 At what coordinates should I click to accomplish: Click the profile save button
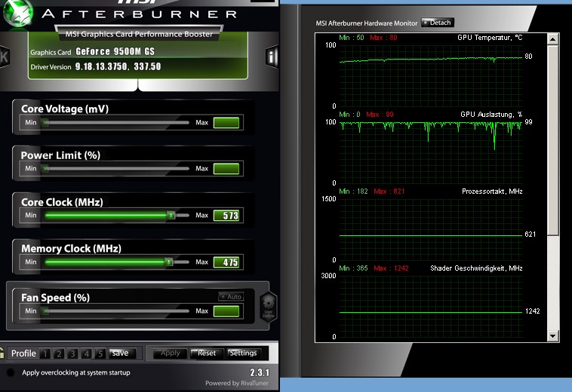tap(121, 353)
